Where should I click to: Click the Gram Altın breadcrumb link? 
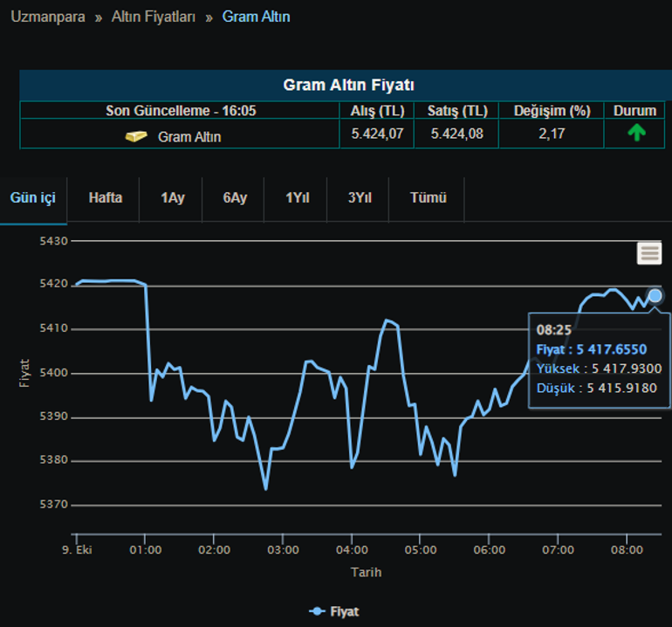point(257,17)
